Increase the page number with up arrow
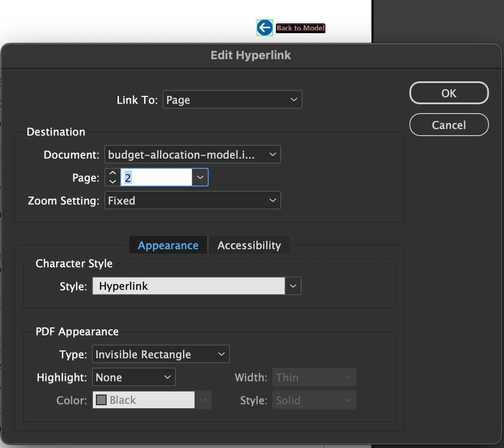Screen dimensions: 504x448 [112, 173]
